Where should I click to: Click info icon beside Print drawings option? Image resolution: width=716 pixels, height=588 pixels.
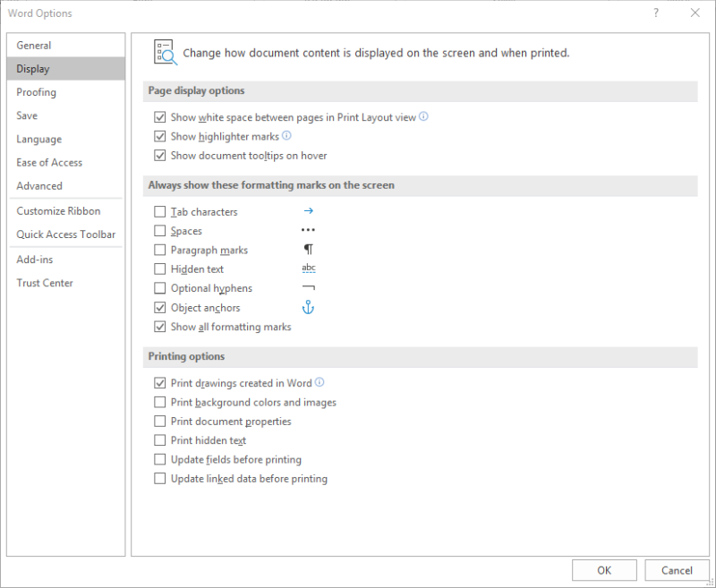(320, 383)
